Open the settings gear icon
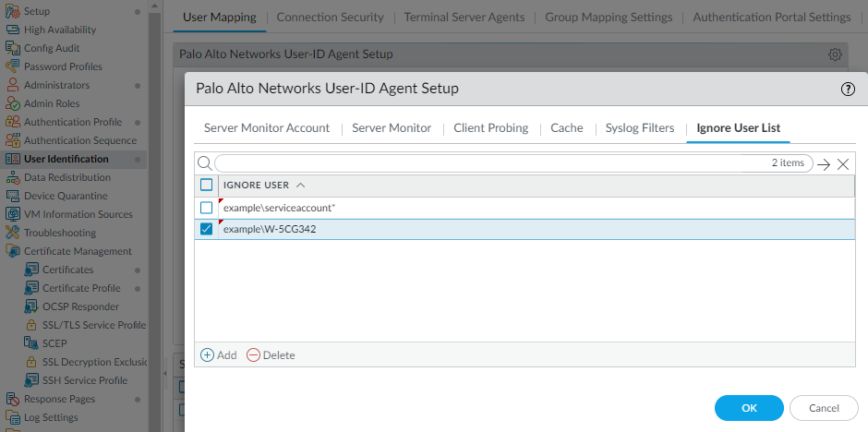Screen dimensions: 868x432 [835, 54]
